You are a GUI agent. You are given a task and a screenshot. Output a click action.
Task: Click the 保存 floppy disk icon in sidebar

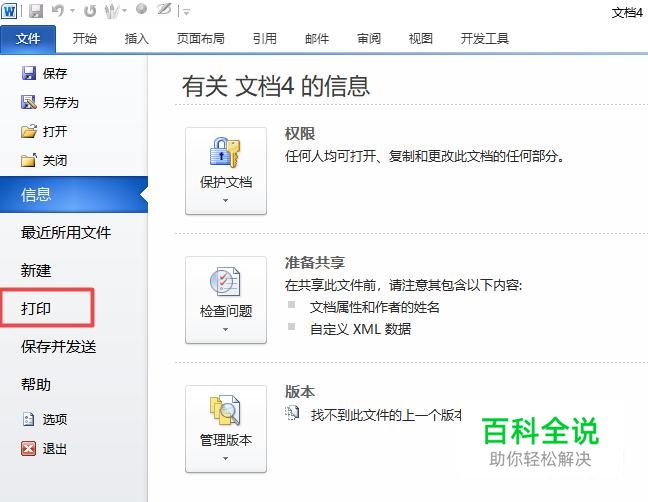29,73
